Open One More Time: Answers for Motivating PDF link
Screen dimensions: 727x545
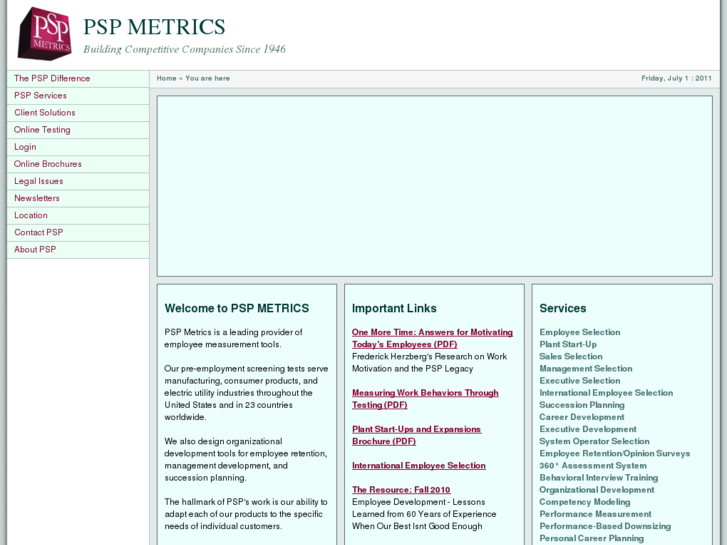[x=432, y=338]
